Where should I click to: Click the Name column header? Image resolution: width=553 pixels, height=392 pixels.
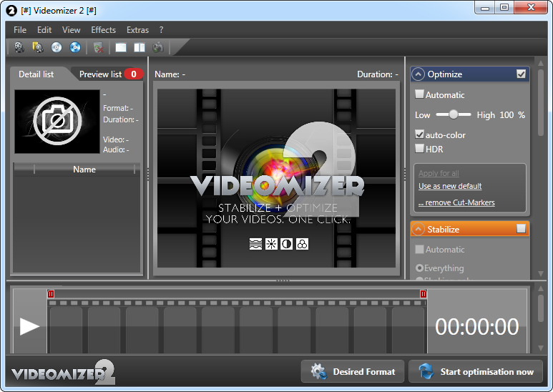84,170
